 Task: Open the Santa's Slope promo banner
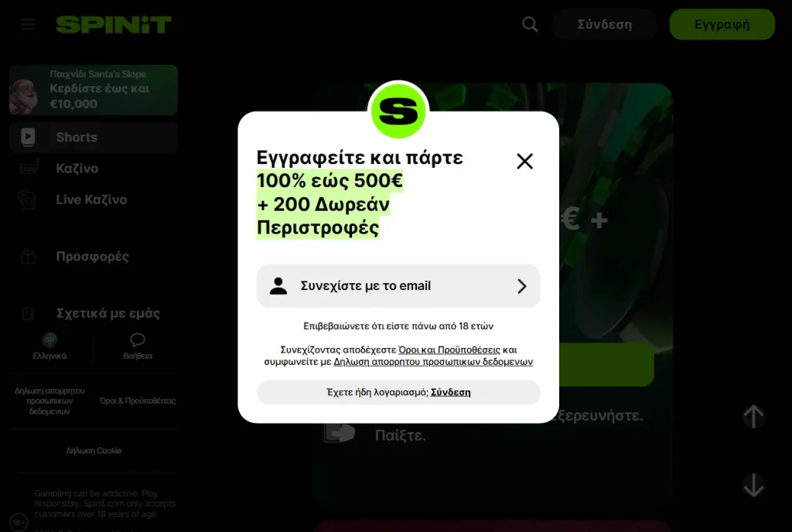[94, 90]
